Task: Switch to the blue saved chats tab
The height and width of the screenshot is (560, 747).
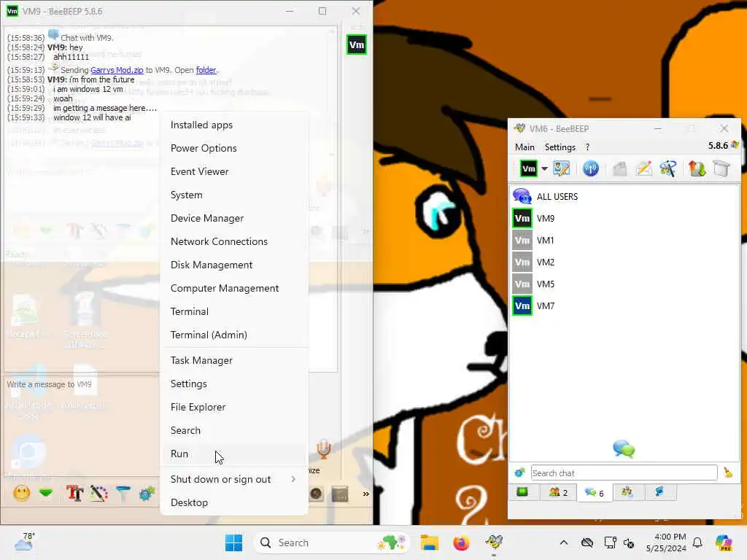Action: (x=659, y=492)
